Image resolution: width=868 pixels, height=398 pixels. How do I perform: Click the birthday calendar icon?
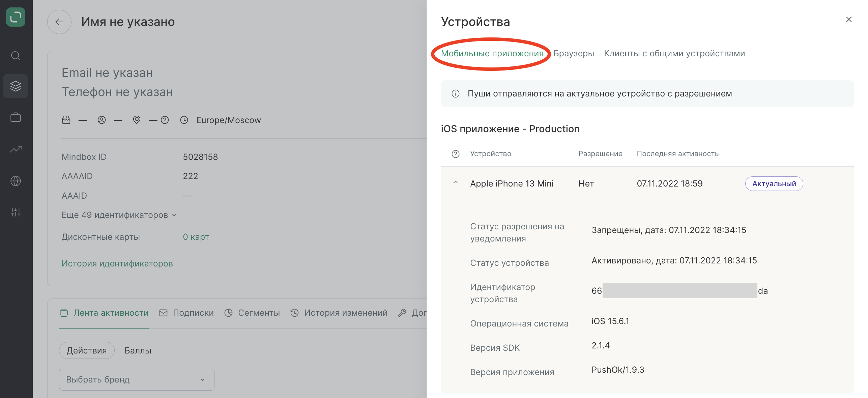pos(66,120)
